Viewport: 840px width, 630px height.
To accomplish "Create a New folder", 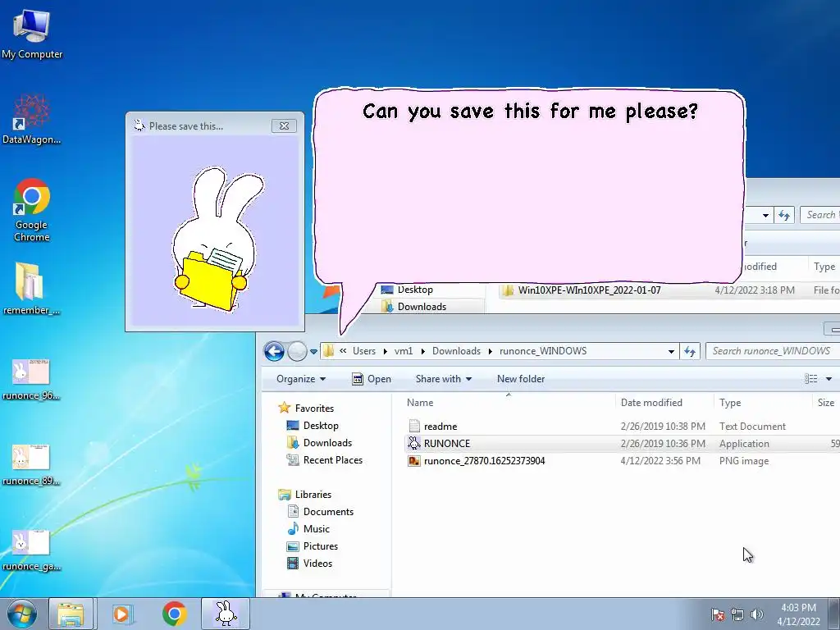I will [521, 379].
